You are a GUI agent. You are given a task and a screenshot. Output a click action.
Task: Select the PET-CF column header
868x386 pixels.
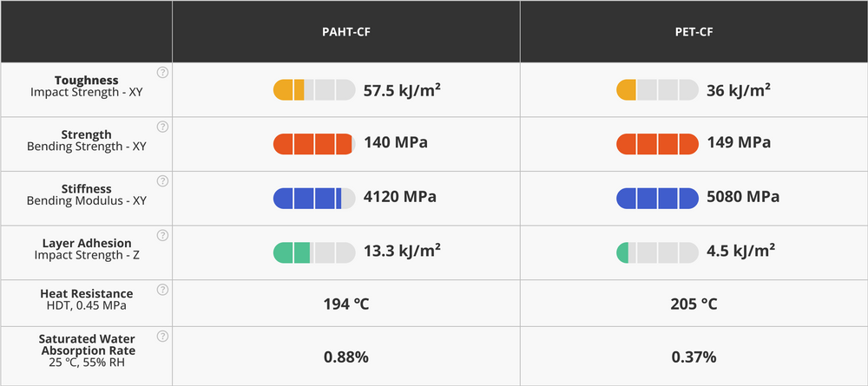pyautogui.click(x=694, y=33)
